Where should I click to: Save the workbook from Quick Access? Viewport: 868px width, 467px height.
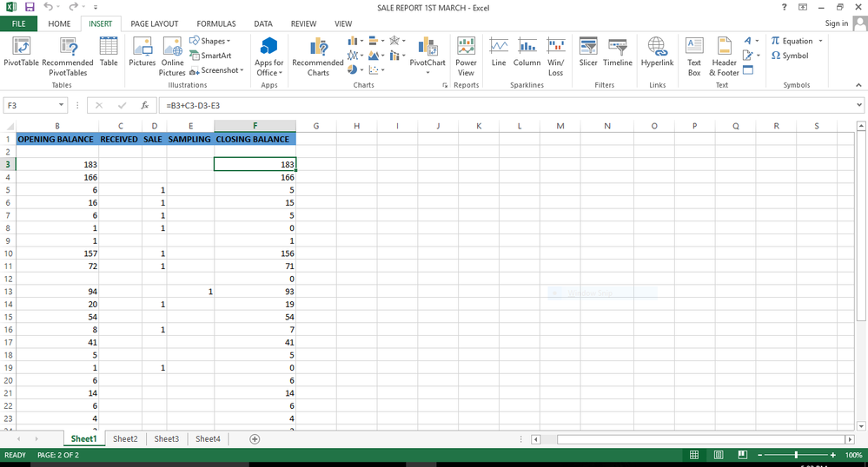(30, 7)
